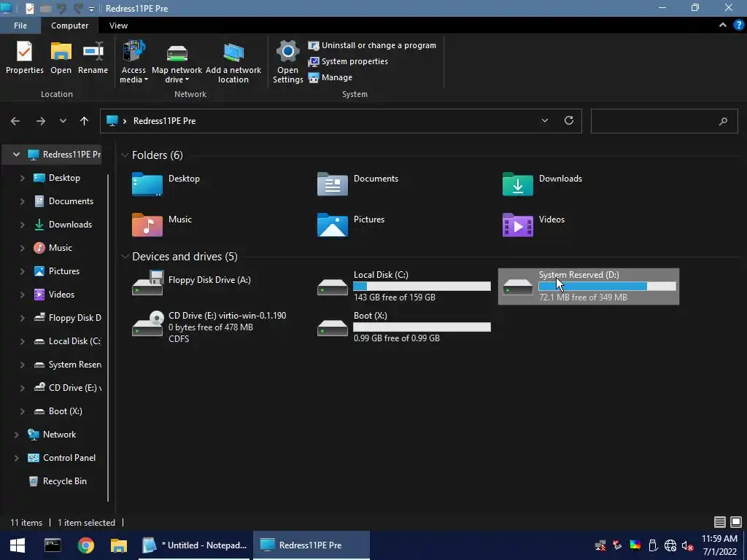Select the Music folder icon

147,225
